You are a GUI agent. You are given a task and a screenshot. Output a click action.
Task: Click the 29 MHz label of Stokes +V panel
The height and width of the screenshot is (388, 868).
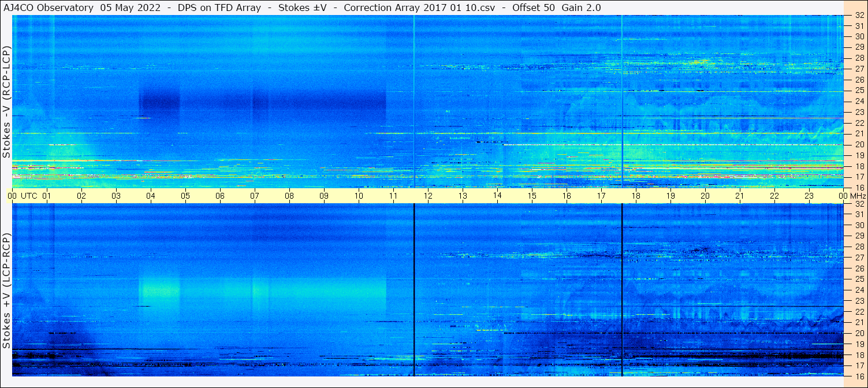click(x=859, y=236)
